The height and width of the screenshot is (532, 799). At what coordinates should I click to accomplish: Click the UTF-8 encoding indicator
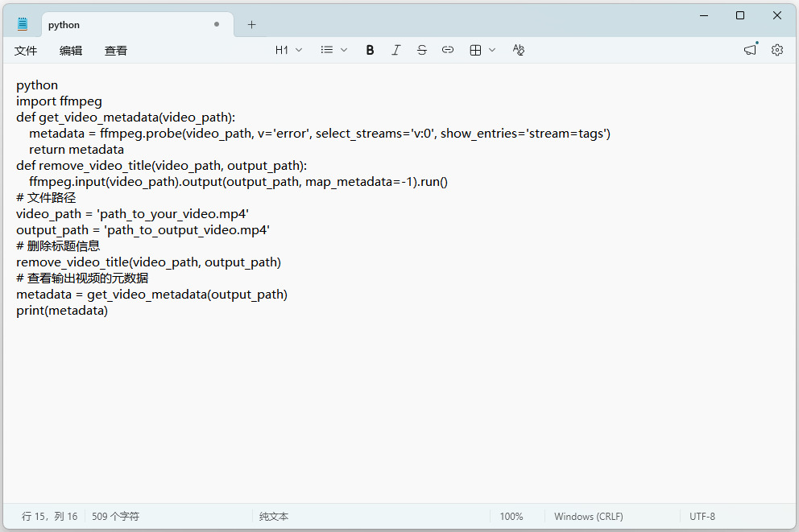click(x=702, y=516)
